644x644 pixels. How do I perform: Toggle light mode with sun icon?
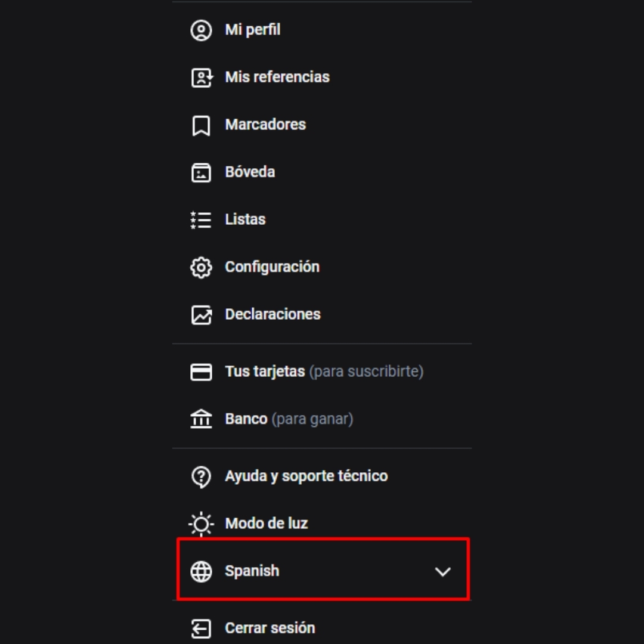click(x=201, y=524)
